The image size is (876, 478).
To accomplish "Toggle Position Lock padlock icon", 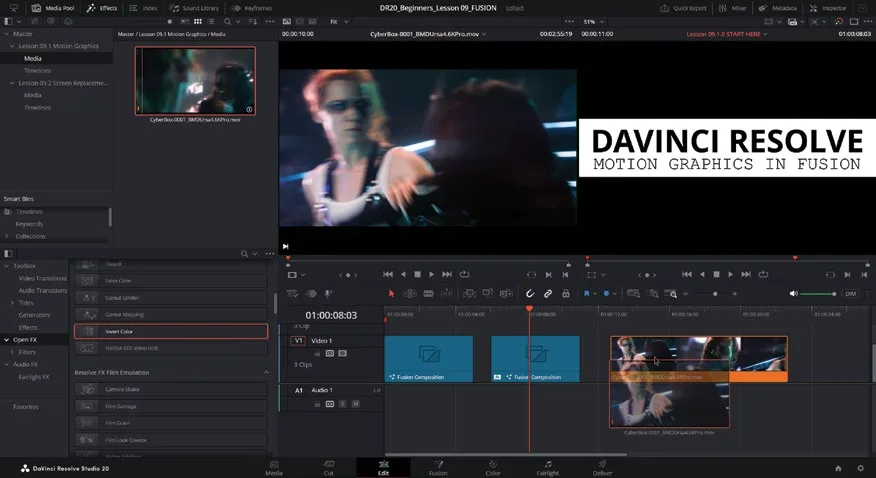I will (x=566, y=294).
